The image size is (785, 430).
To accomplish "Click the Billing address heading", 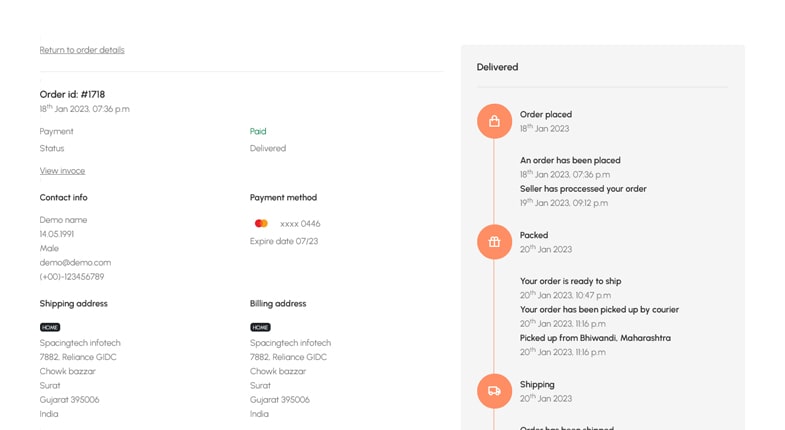I will pos(278,303).
